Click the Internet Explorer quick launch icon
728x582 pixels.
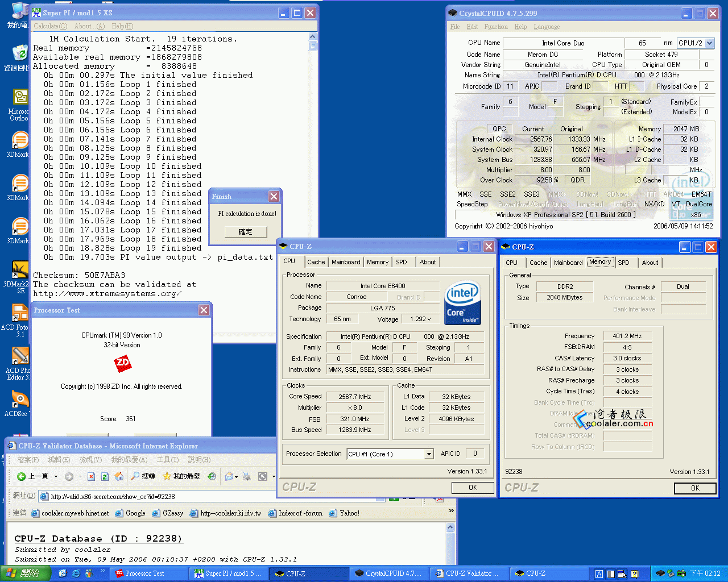click(76, 573)
